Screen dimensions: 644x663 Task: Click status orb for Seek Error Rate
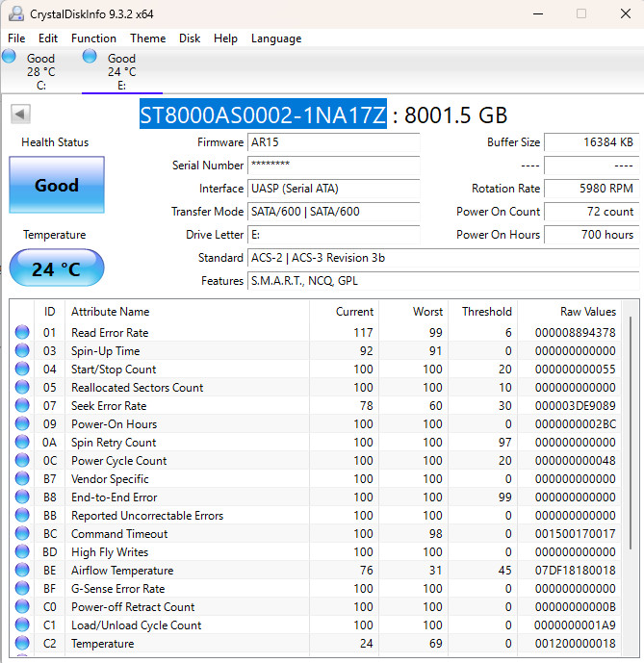coord(22,405)
